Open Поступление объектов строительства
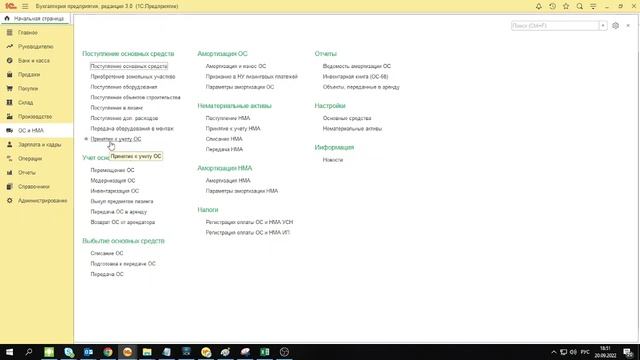Screen dimensions: 640x360 (136, 98)
